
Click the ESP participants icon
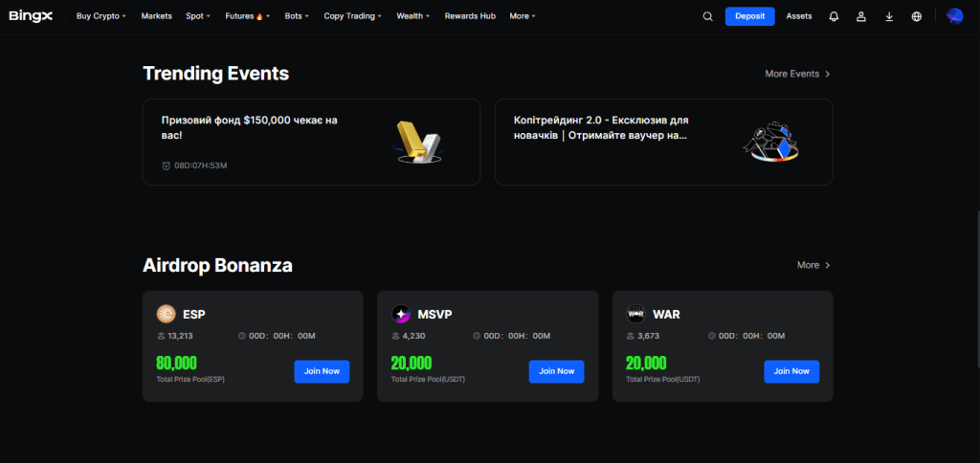(161, 336)
